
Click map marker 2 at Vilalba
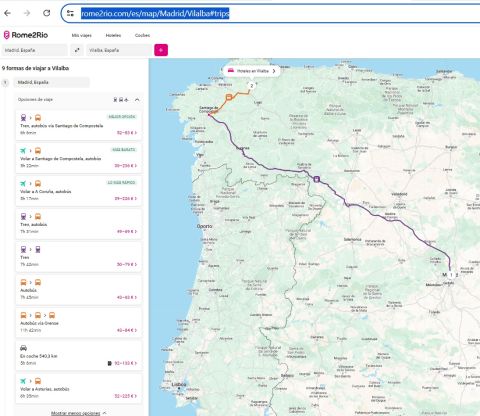coord(252,86)
